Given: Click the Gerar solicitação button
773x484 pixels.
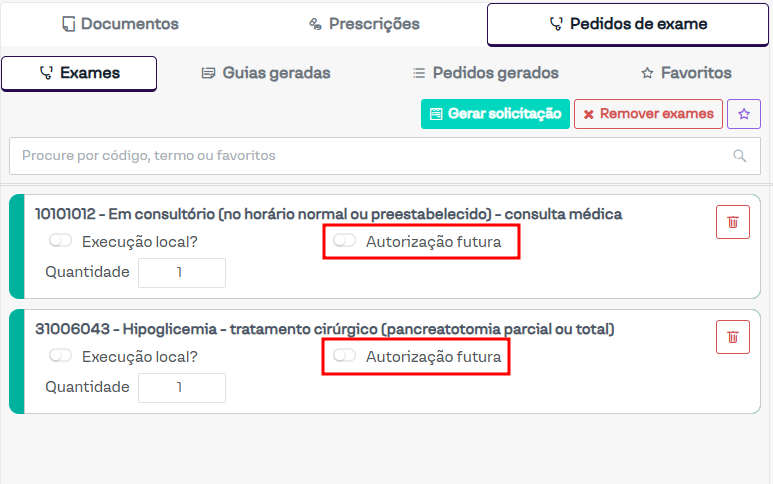Looking at the screenshot, I should (495, 114).
